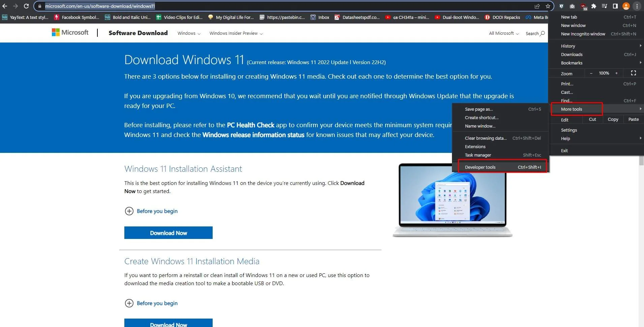Open the YayText: A text styl... bookmark

click(25, 17)
